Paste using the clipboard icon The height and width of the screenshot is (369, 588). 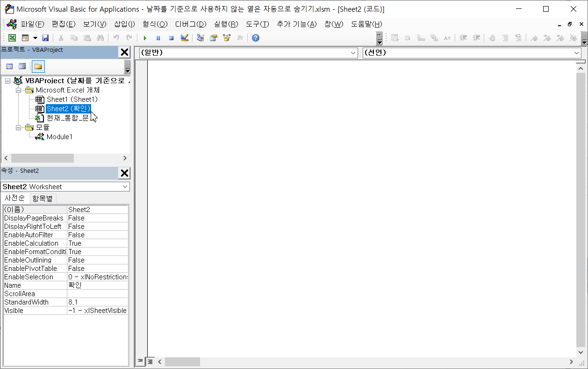(87, 38)
